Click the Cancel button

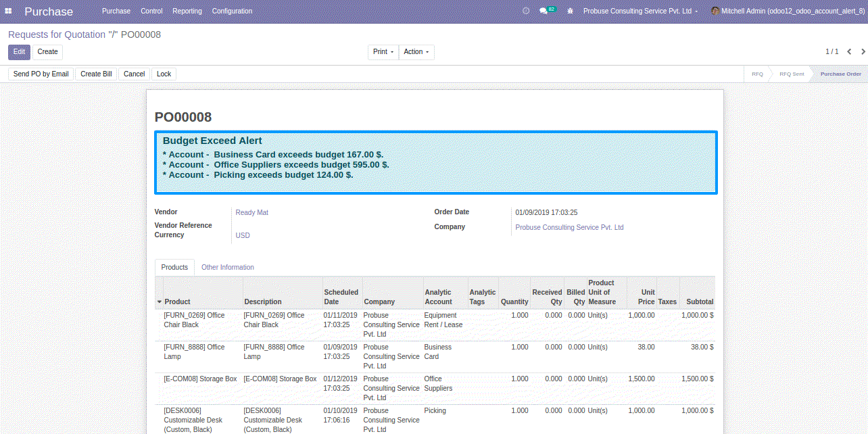[x=134, y=74]
